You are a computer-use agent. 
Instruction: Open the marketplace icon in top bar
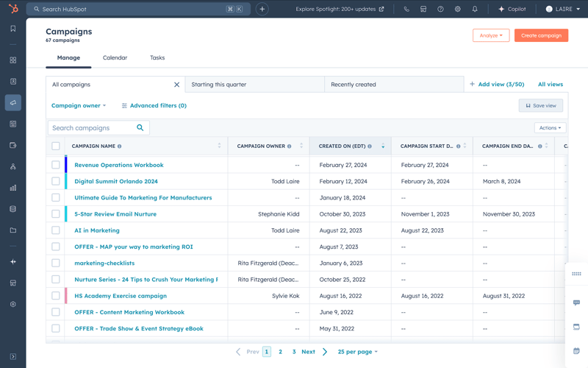[x=423, y=9]
